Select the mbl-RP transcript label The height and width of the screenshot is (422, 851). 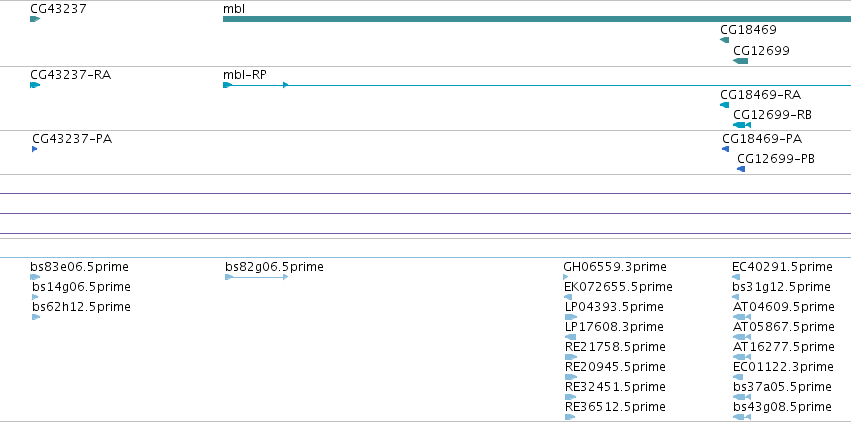tap(245, 75)
